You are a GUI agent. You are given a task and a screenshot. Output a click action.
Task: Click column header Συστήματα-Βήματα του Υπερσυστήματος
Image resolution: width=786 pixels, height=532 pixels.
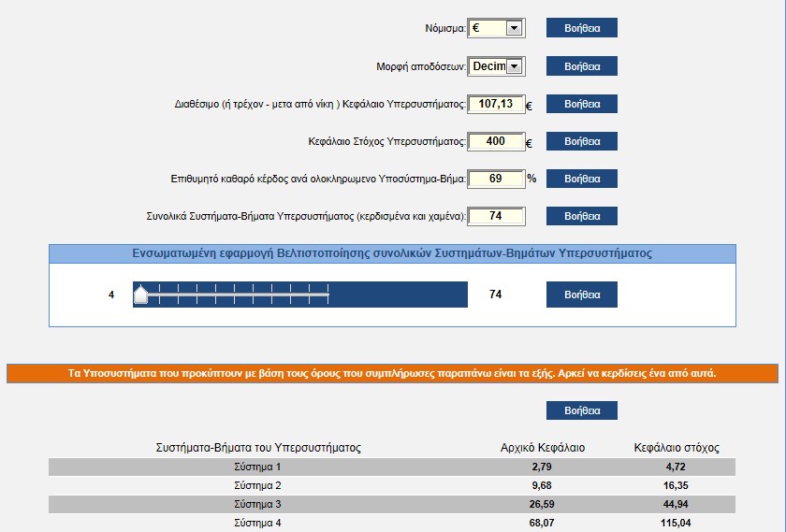[258, 447]
